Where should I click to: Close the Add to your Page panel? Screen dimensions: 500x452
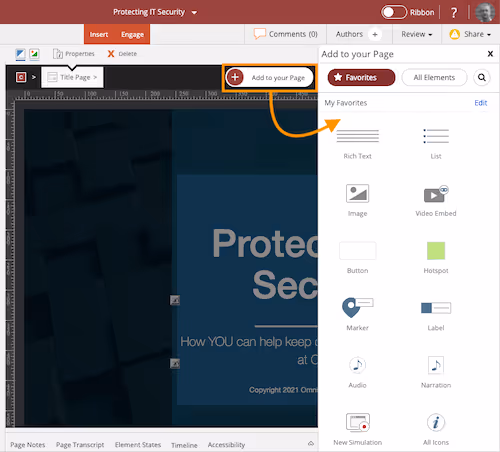(x=490, y=54)
